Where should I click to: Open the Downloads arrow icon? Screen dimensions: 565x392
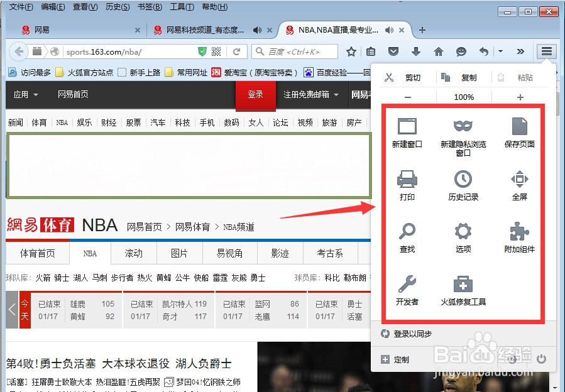(416, 52)
